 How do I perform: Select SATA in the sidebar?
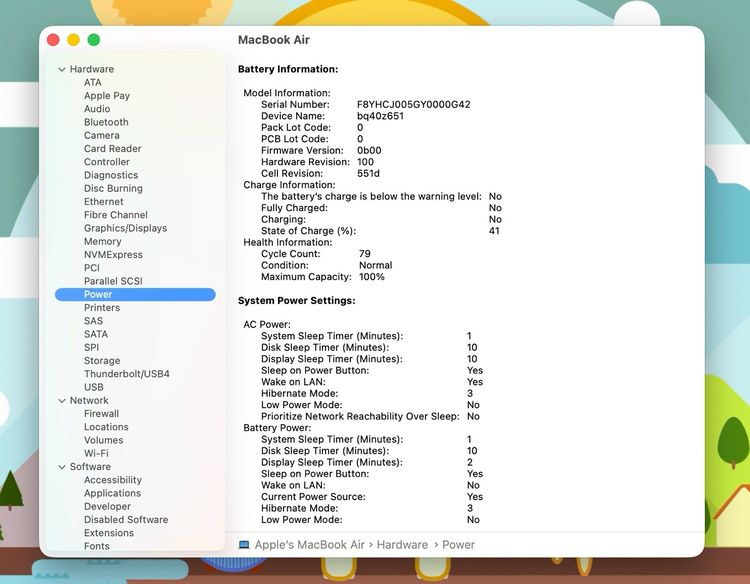coord(96,334)
